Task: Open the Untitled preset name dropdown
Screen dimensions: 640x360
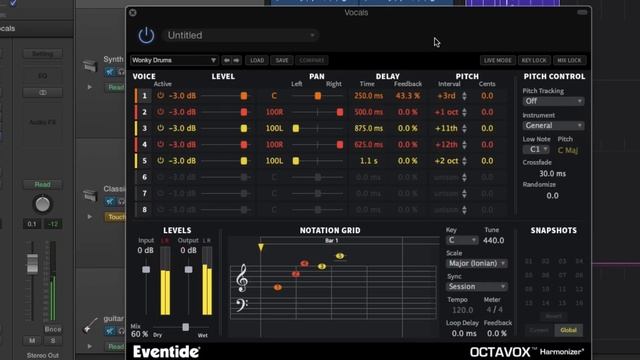Action: (x=240, y=36)
